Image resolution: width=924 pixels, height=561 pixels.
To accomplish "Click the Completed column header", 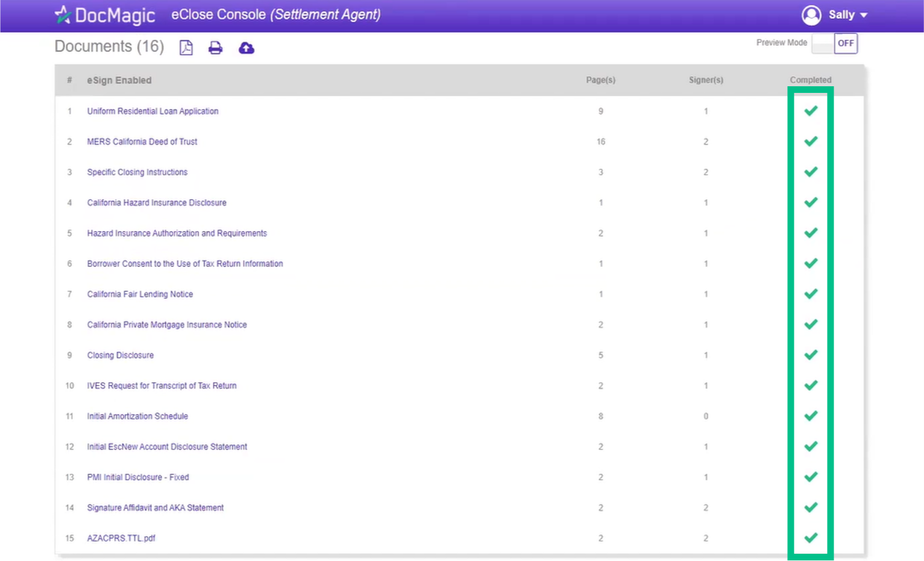I will coord(810,80).
